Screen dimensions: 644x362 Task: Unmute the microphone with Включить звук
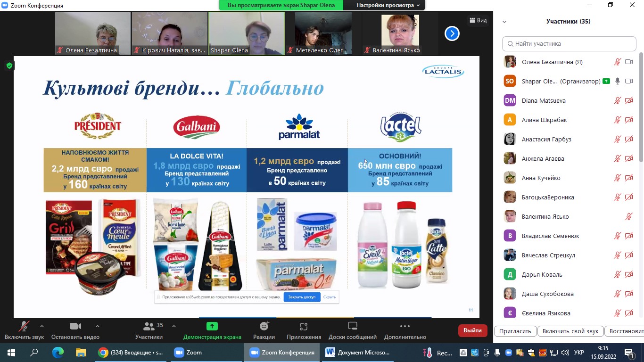point(24,330)
